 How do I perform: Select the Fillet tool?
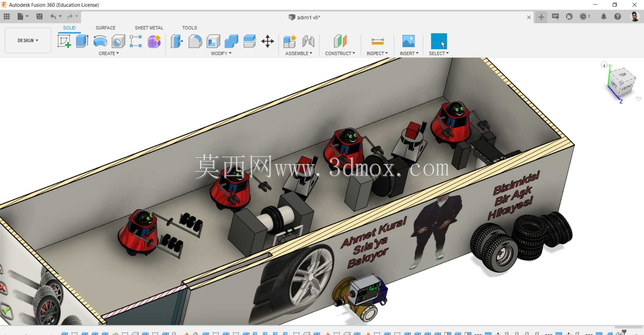tap(195, 41)
